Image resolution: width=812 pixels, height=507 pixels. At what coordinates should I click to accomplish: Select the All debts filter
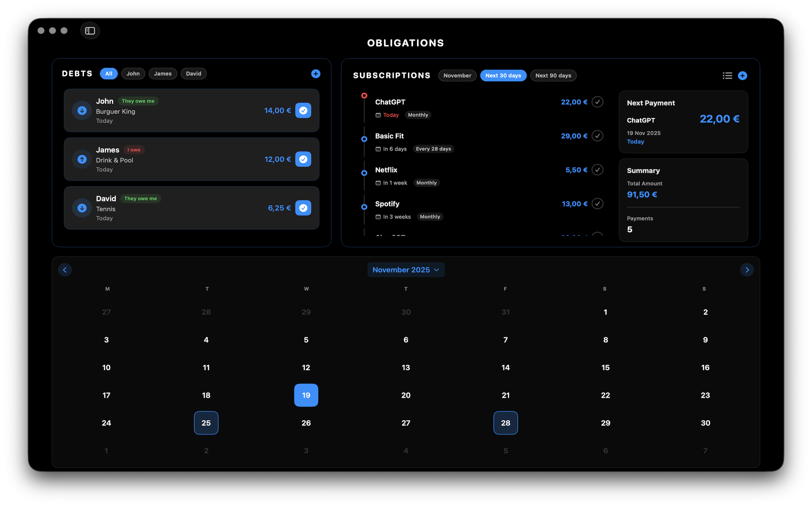108,74
